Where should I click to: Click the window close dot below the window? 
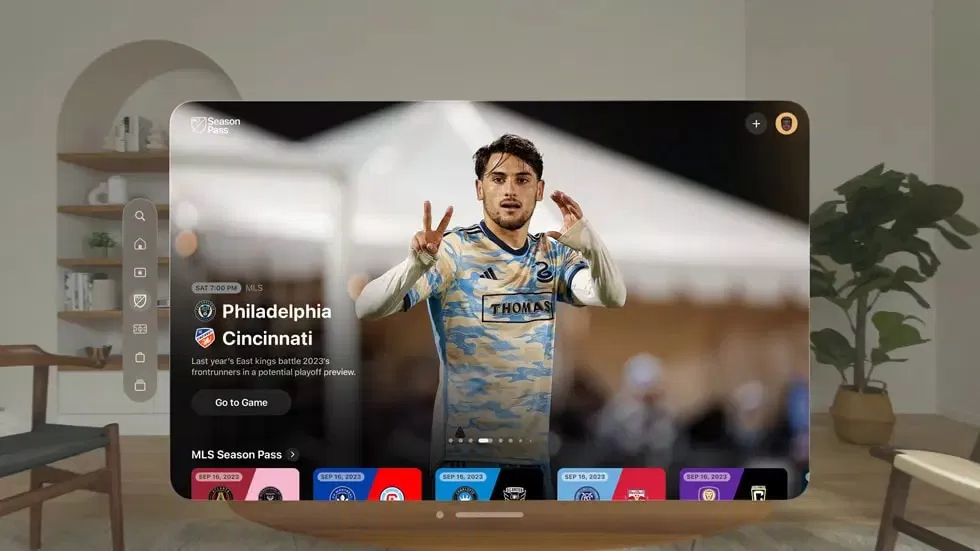click(439, 515)
